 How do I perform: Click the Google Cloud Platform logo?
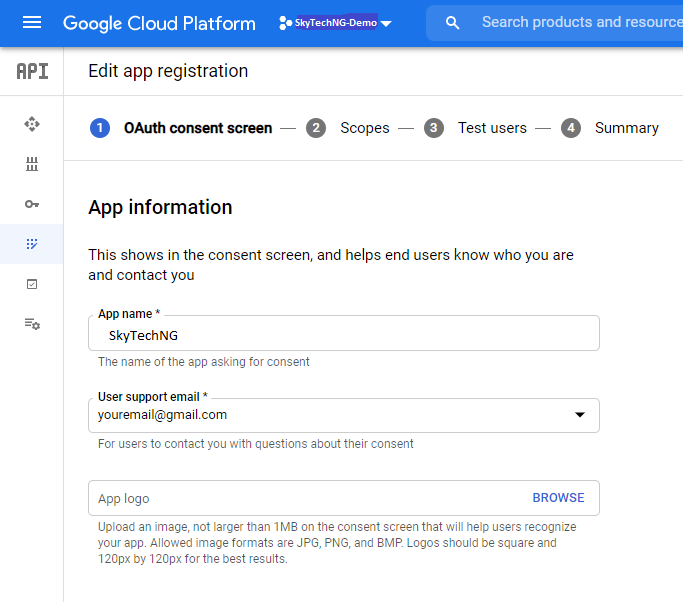coord(159,23)
